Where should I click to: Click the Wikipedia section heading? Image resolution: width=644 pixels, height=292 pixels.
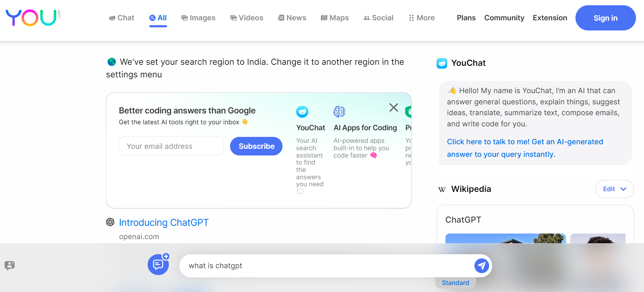[x=471, y=189]
